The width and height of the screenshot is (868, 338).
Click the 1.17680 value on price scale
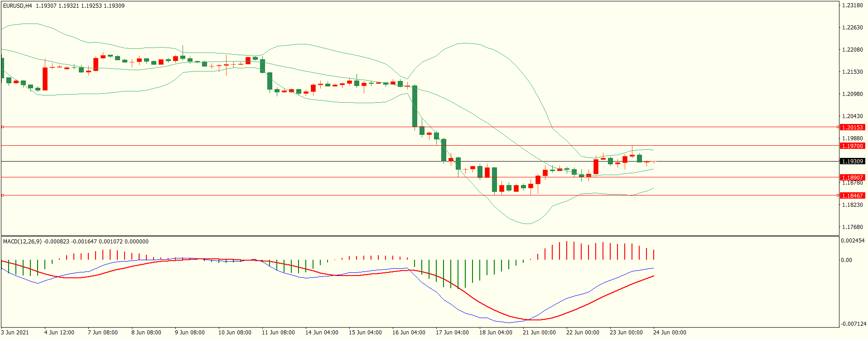[x=852, y=227]
